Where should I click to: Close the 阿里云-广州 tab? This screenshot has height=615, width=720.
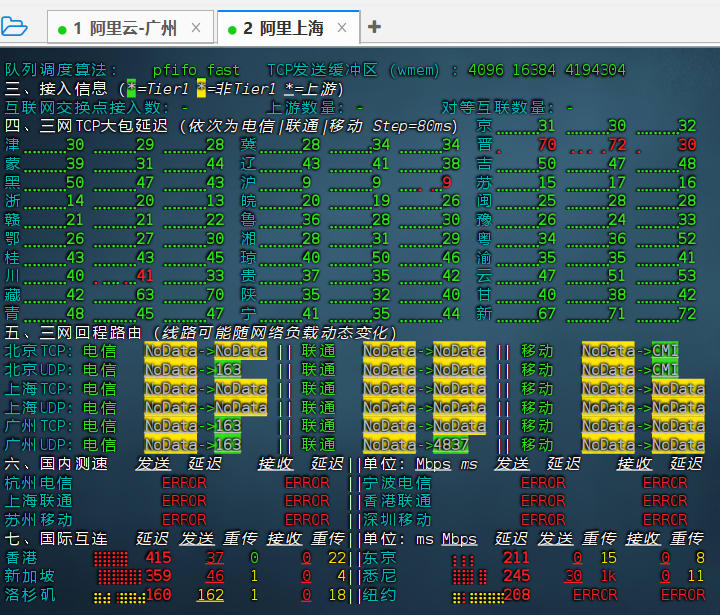(196, 28)
